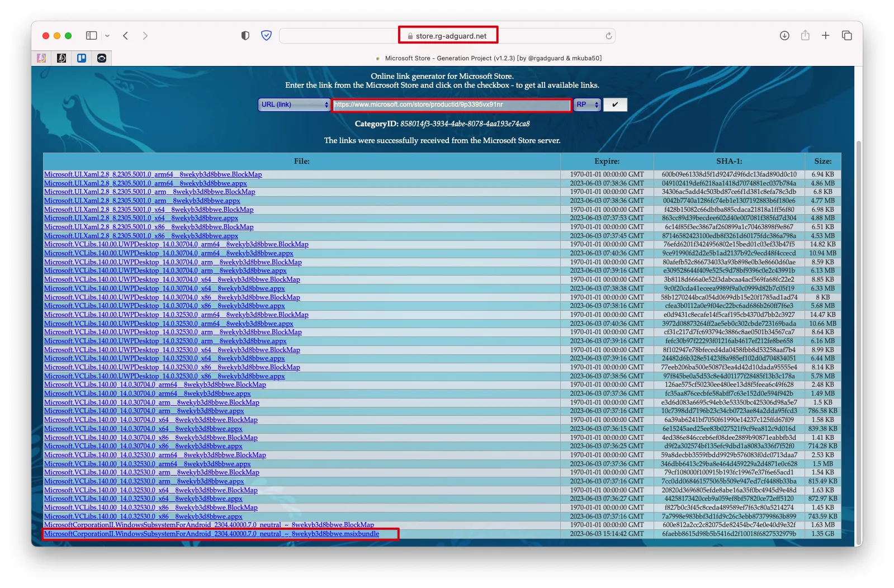Click the checkmark generate-links button
The width and height of the screenshot is (894, 588).
click(615, 105)
